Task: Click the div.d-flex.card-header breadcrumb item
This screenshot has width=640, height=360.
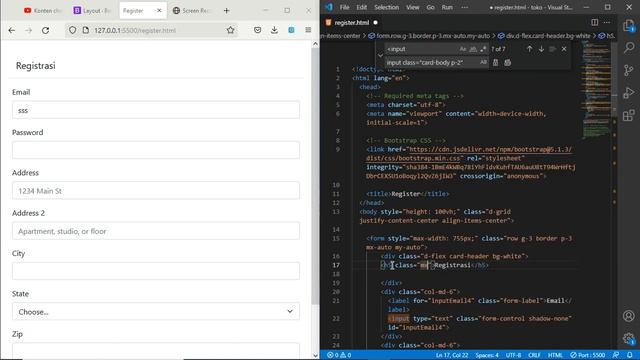Action: click(544, 36)
